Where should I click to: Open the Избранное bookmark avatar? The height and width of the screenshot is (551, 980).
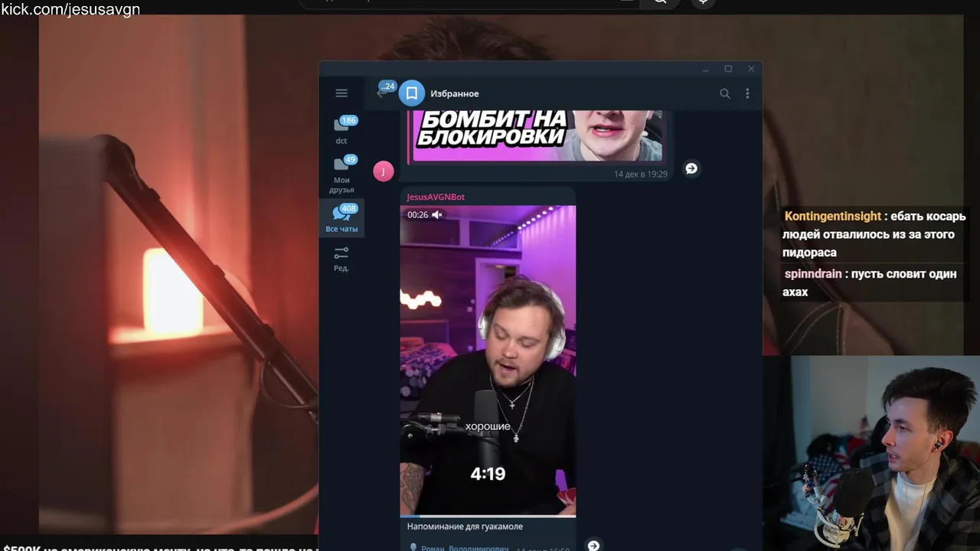coord(411,93)
